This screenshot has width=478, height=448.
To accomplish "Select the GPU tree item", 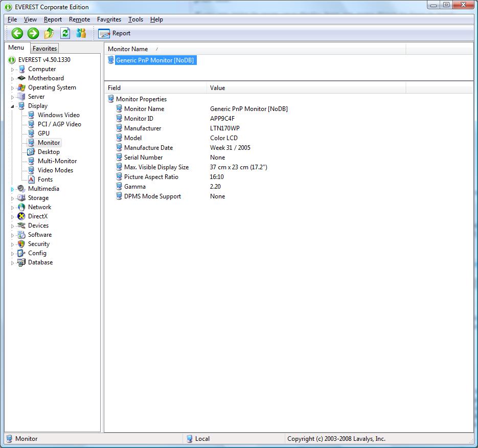I will tap(43, 133).
